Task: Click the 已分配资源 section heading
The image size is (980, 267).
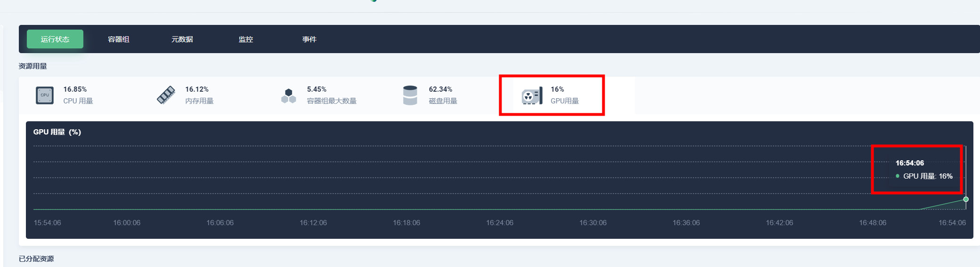Action: (x=36, y=259)
